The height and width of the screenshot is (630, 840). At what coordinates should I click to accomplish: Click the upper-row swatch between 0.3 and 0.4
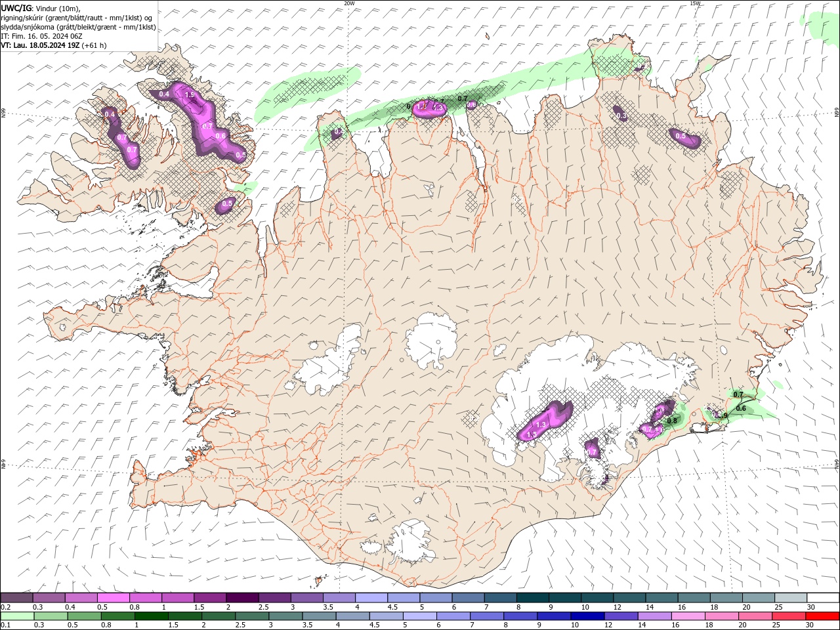pos(49,598)
